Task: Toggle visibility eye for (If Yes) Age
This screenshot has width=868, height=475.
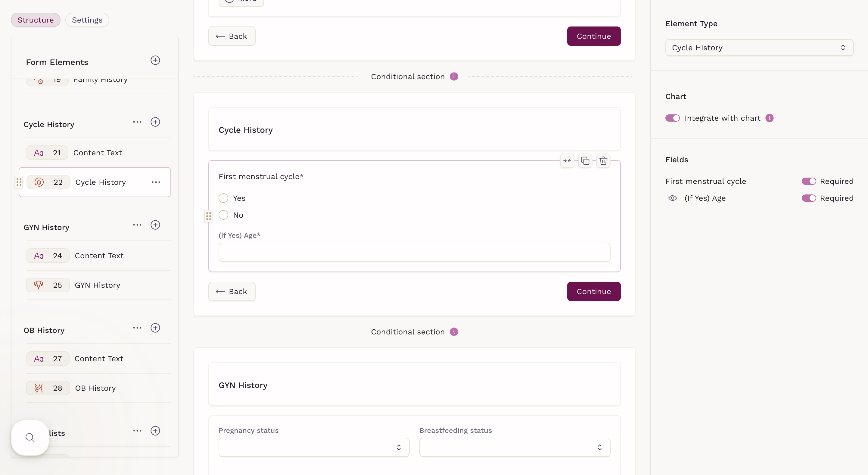Action: [x=672, y=198]
